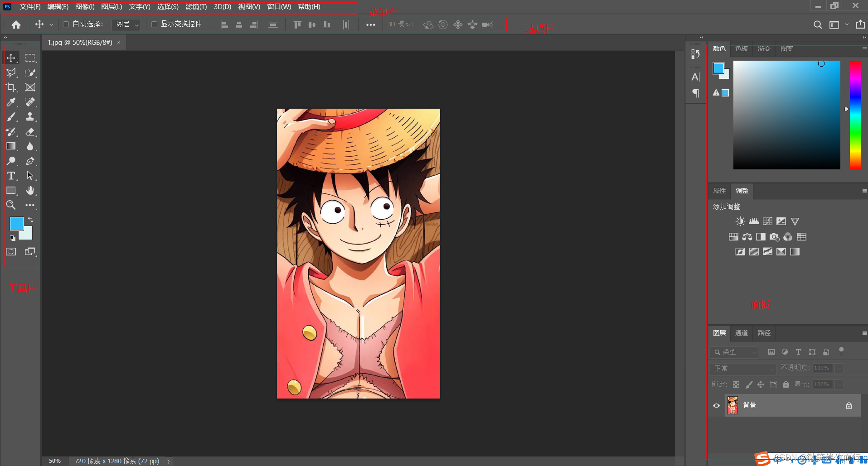The width and height of the screenshot is (868, 466).
Task: Click the Home icon in options bar
Action: 16,24
